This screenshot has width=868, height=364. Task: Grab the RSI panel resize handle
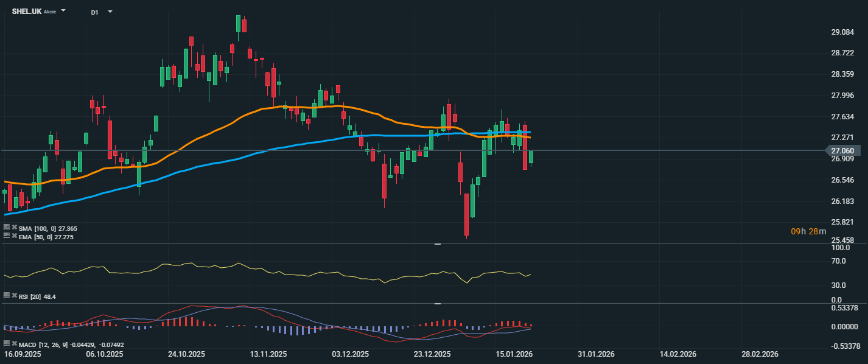437,244
